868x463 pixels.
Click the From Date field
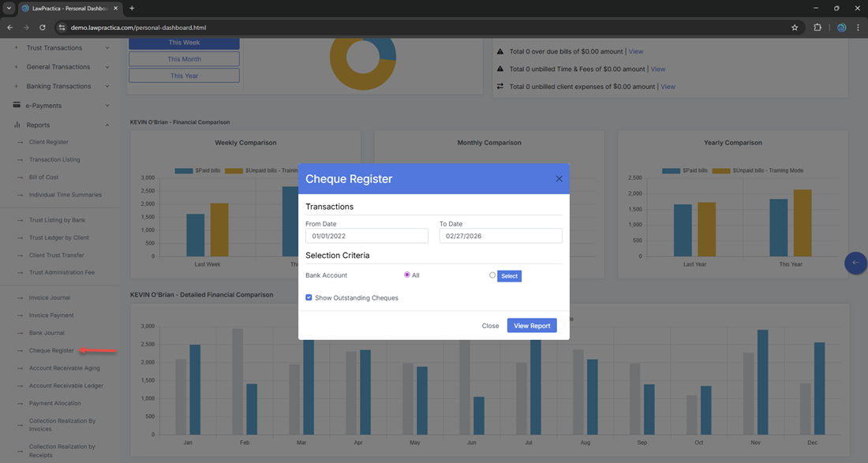pyautogui.click(x=366, y=236)
